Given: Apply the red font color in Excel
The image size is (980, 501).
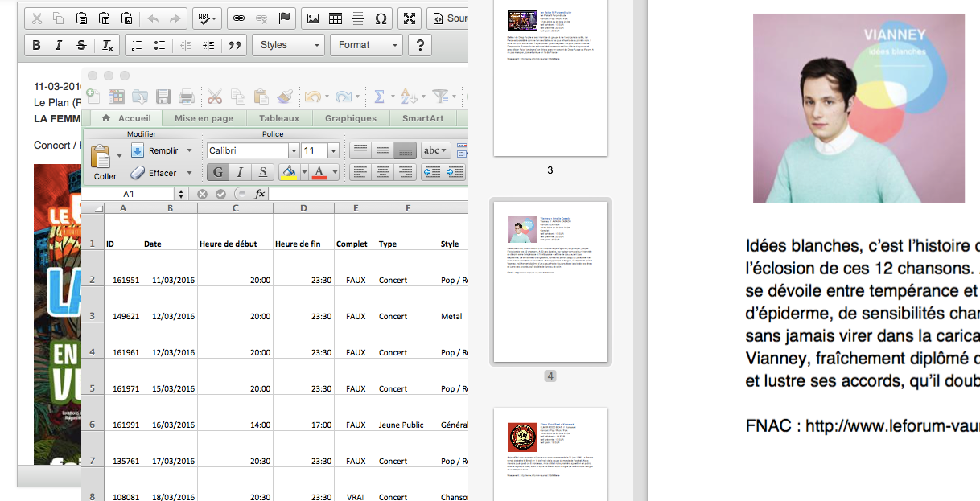Looking at the screenshot, I should pyautogui.click(x=319, y=172).
